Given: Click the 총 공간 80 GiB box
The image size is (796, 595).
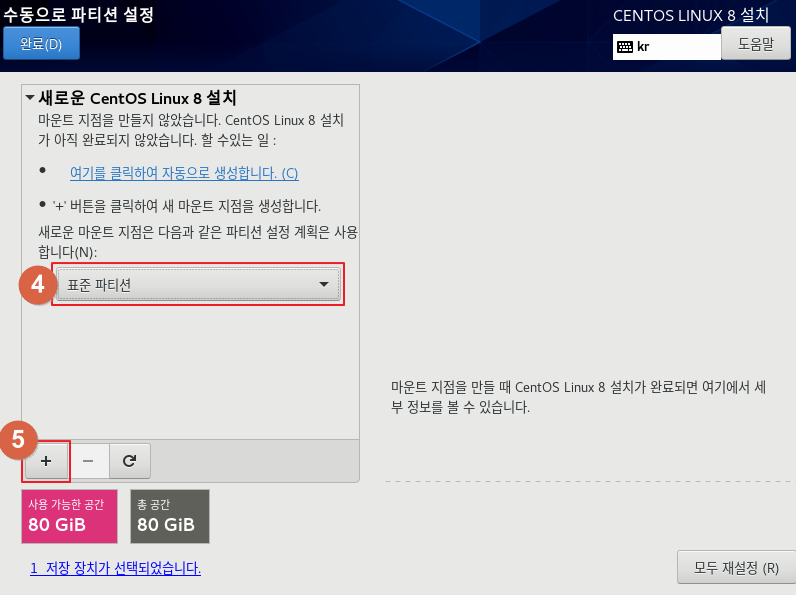Looking at the screenshot, I should click(170, 516).
